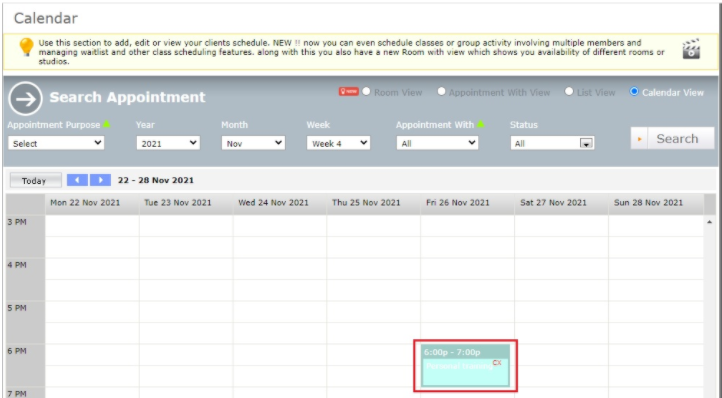
Task: Select Appointment With View radio button
Action: click(x=441, y=91)
